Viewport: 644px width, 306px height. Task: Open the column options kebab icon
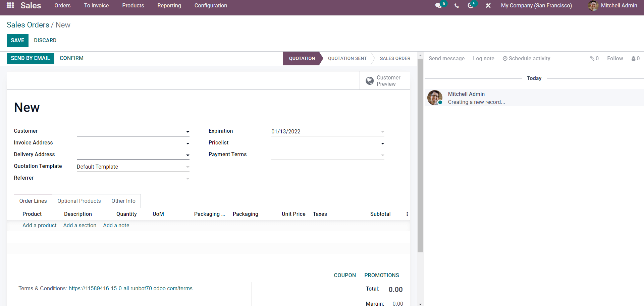[x=407, y=214]
